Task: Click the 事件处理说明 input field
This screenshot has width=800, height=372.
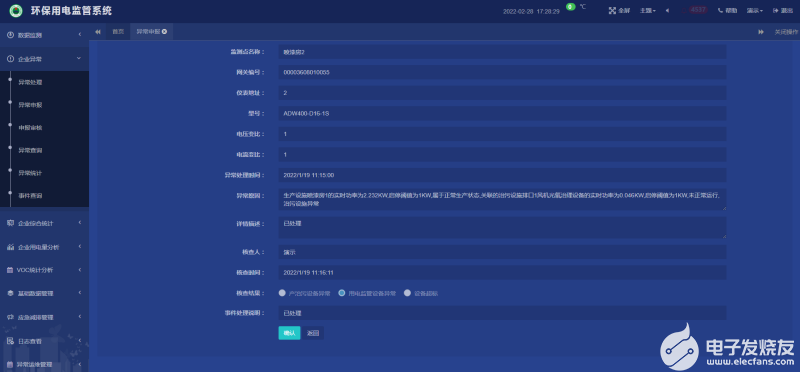Action: (x=502, y=313)
